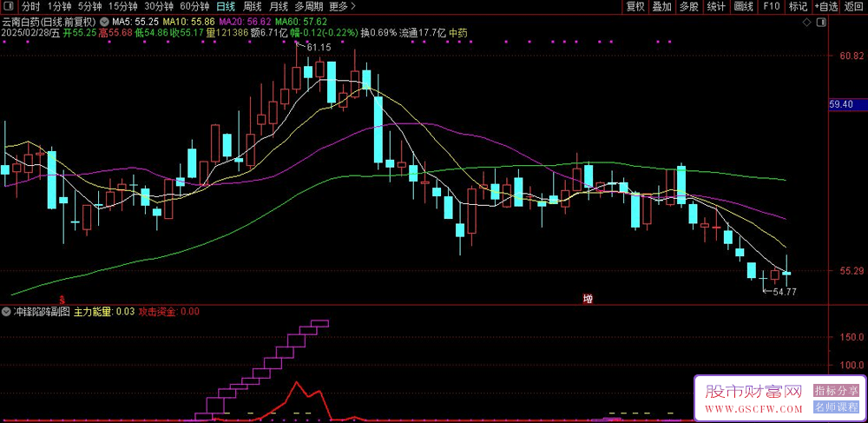Click the 2025/02/28/五 date label
Viewport: 868px width, 423px height.
[30, 33]
